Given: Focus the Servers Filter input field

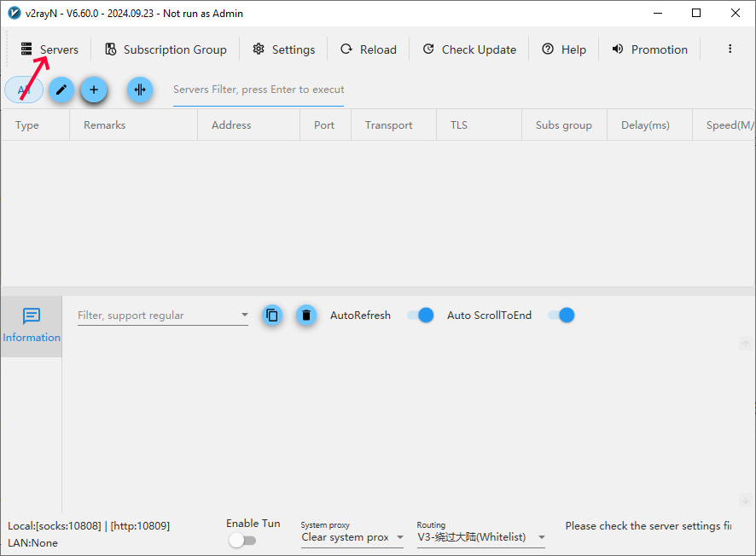Looking at the screenshot, I should (x=259, y=90).
